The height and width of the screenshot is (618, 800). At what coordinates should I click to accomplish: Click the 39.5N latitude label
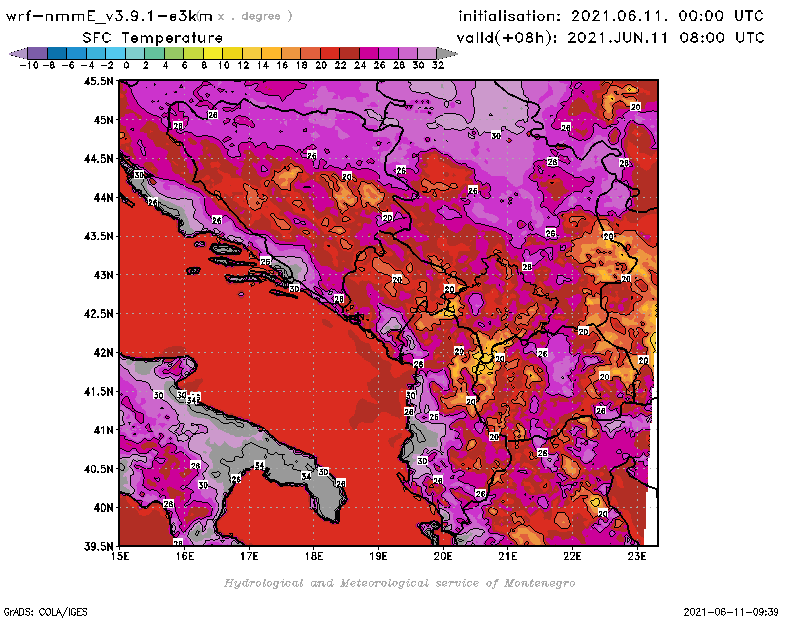(x=98, y=547)
